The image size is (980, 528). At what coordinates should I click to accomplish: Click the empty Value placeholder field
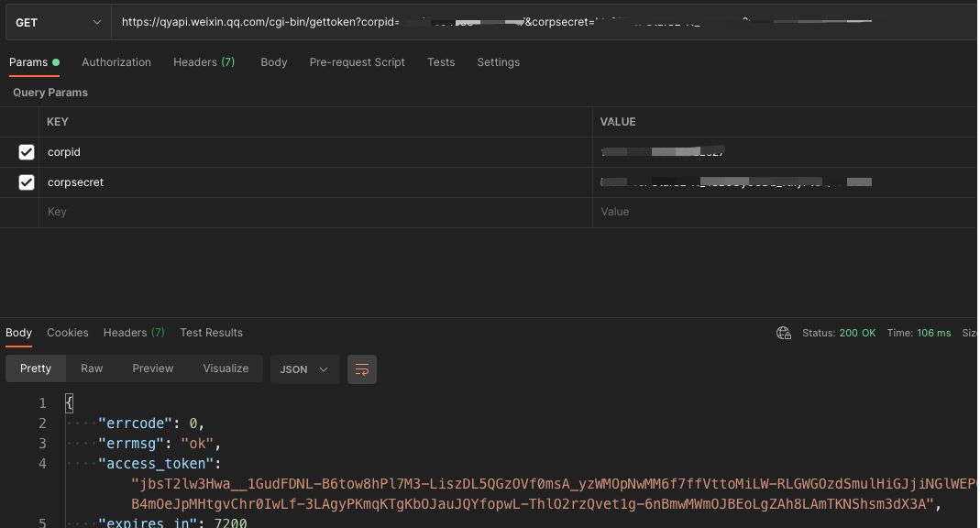pos(785,213)
